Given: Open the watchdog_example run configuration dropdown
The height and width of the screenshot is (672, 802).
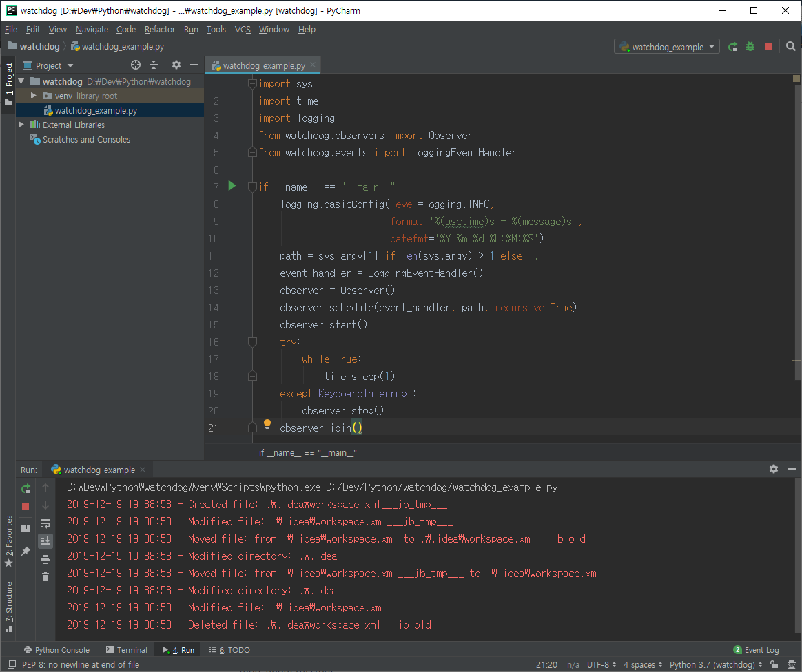Looking at the screenshot, I should click(x=666, y=47).
